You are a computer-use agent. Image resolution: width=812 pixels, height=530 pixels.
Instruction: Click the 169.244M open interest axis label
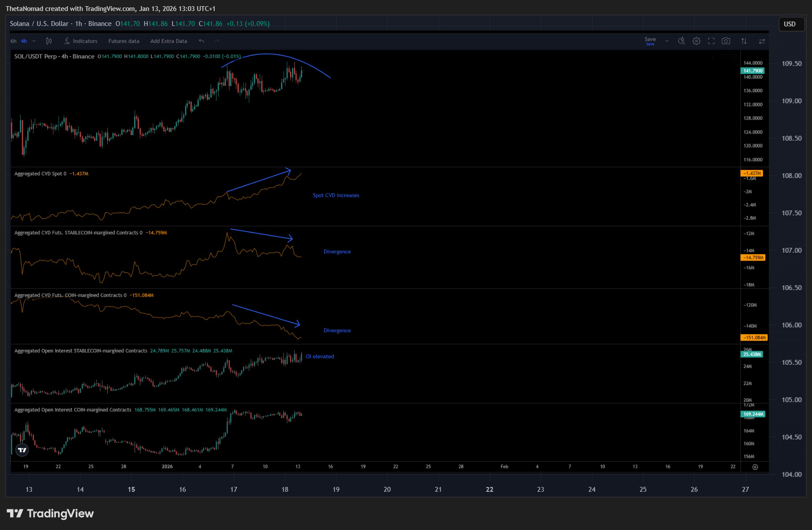coord(753,414)
